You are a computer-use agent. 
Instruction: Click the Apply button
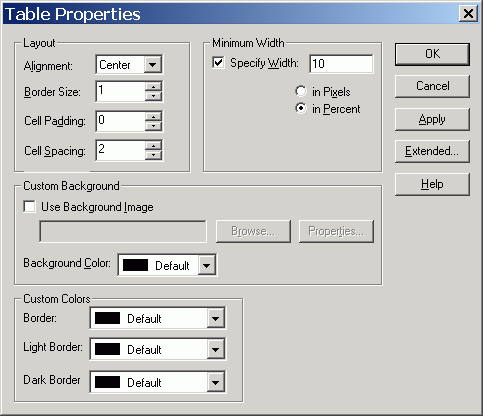tap(432, 119)
